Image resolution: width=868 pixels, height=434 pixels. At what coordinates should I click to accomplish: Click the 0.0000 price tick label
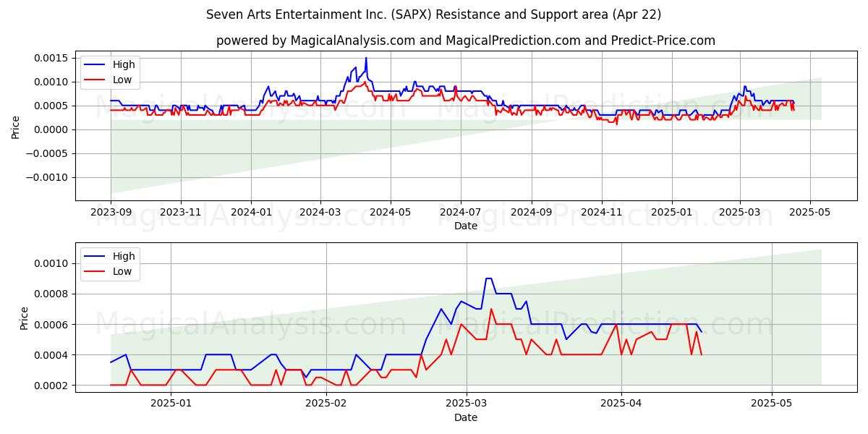pyautogui.click(x=51, y=129)
